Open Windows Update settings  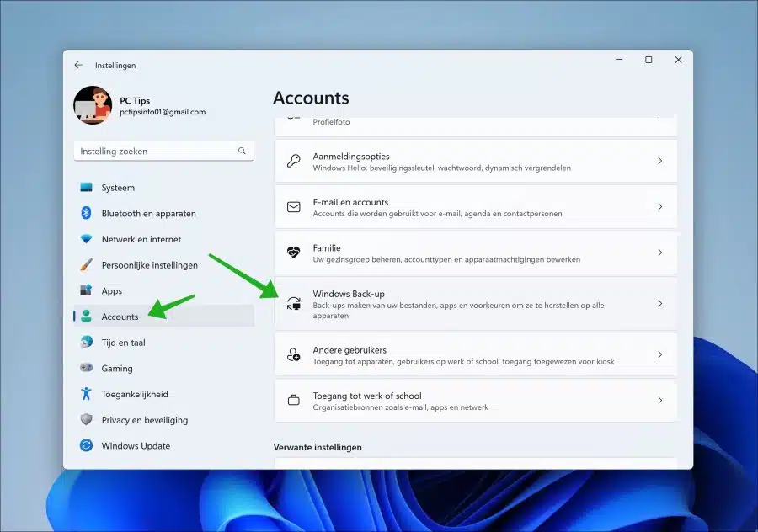164,445
